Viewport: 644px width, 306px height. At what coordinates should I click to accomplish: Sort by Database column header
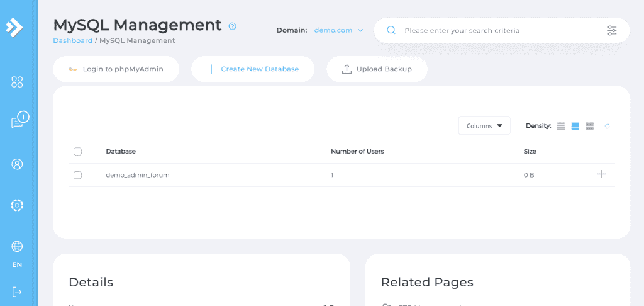(121, 151)
